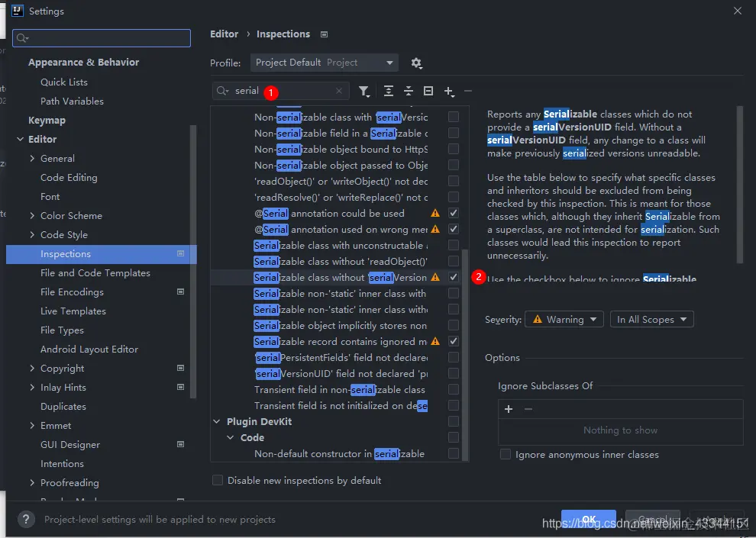This screenshot has height=538, width=756.
Task: Click the OK button
Action: coord(589,519)
